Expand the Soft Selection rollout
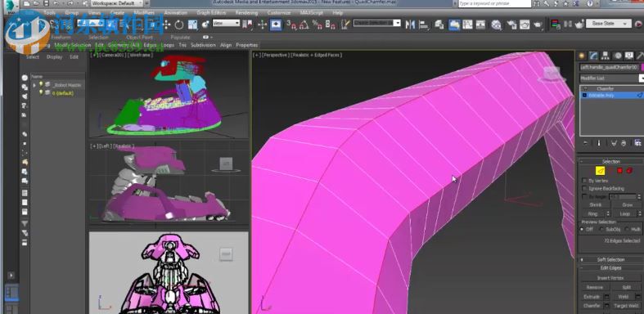Image resolution: width=644 pixels, height=314 pixels. 610,259
